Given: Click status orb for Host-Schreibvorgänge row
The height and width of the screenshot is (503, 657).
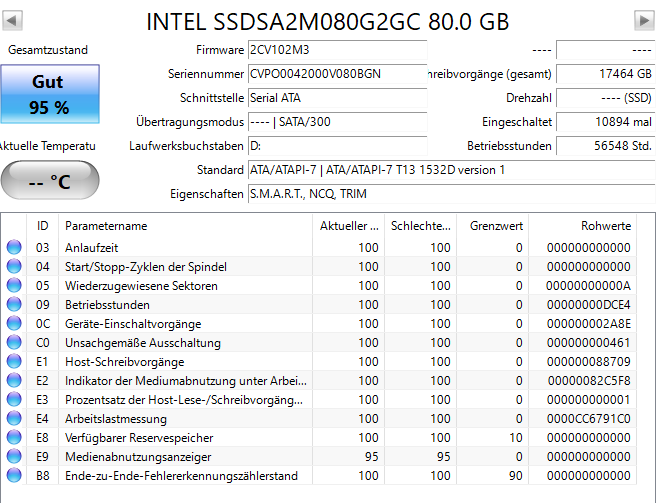Looking at the screenshot, I should (14, 361).
